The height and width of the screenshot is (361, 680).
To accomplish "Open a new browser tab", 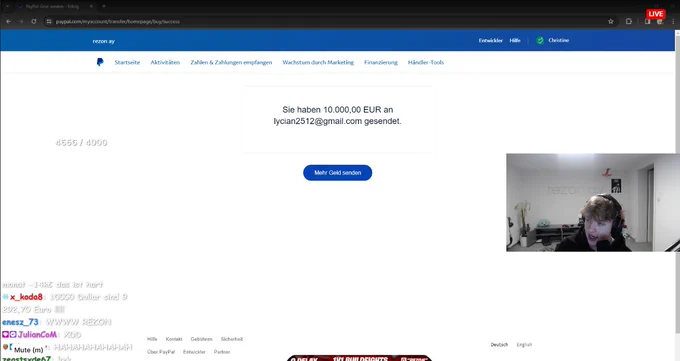I will click(104, 6).
